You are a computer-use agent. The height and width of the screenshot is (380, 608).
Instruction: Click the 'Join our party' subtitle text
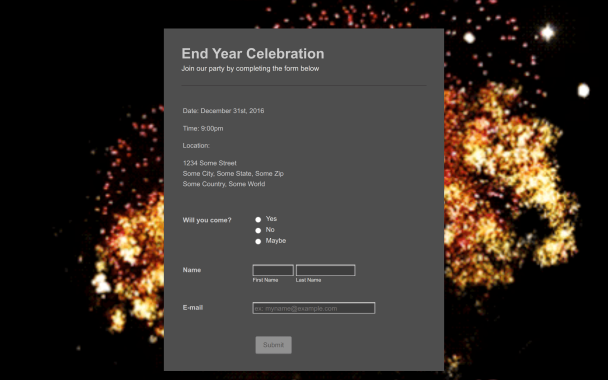[x=250, y=69]
